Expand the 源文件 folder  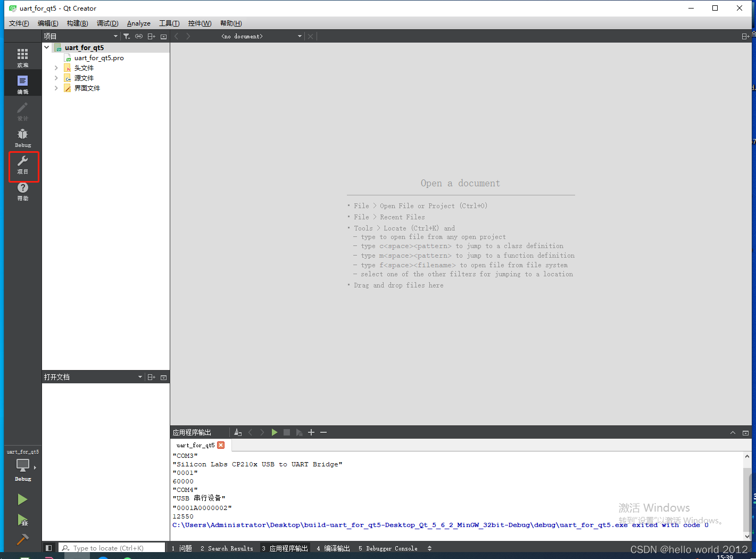(56, 78)
